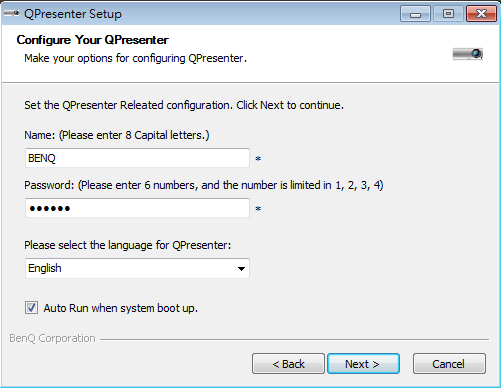The width and height of the screenshot is (501, 388).
Task: Click the asterisk beside the Name field
Action: [258, 159]
